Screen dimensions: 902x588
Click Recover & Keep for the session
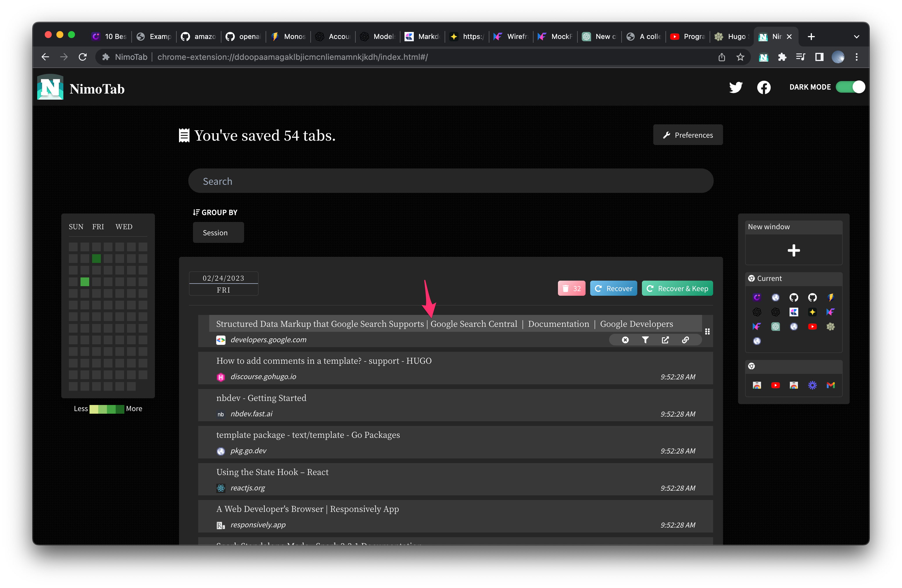(x=677, y=289)
